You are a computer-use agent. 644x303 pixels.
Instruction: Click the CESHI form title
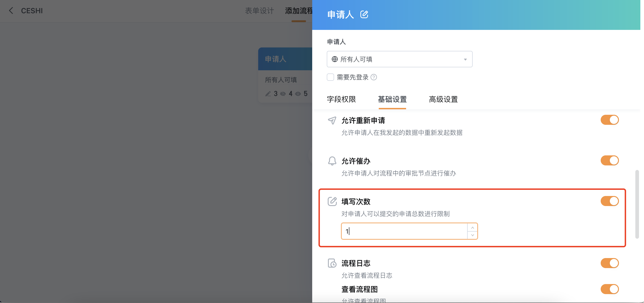32,11
